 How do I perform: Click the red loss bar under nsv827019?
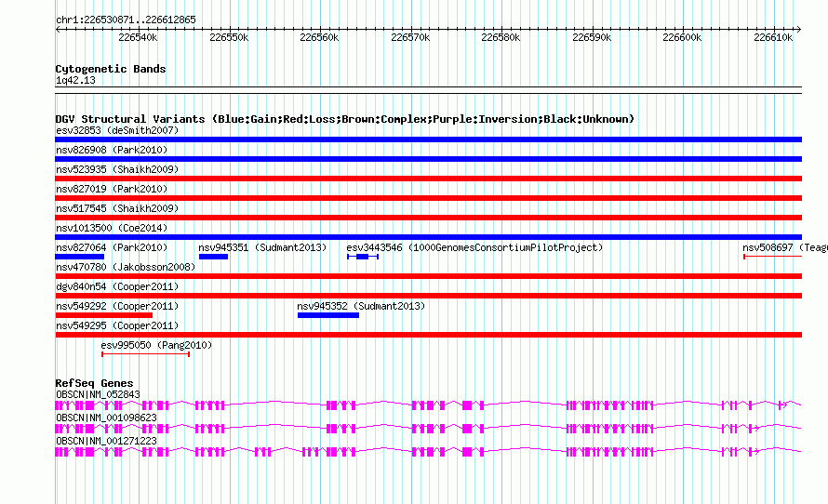[x=428, y=198]
